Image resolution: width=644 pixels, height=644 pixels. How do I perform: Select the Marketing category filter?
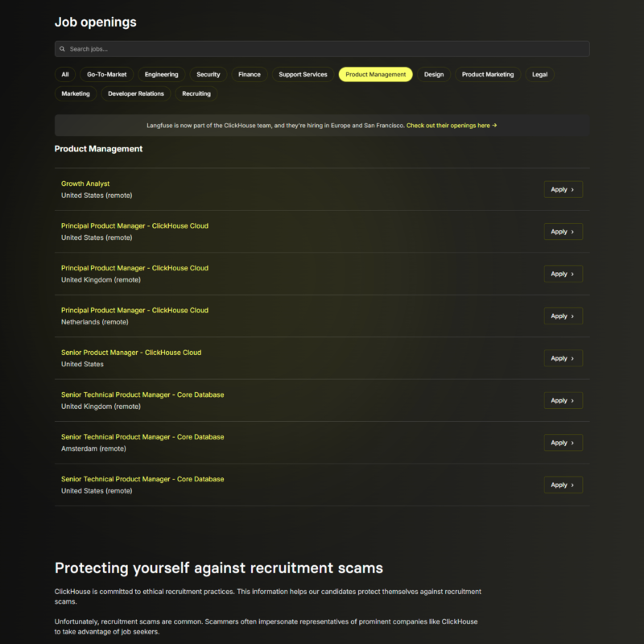point(76,93)
